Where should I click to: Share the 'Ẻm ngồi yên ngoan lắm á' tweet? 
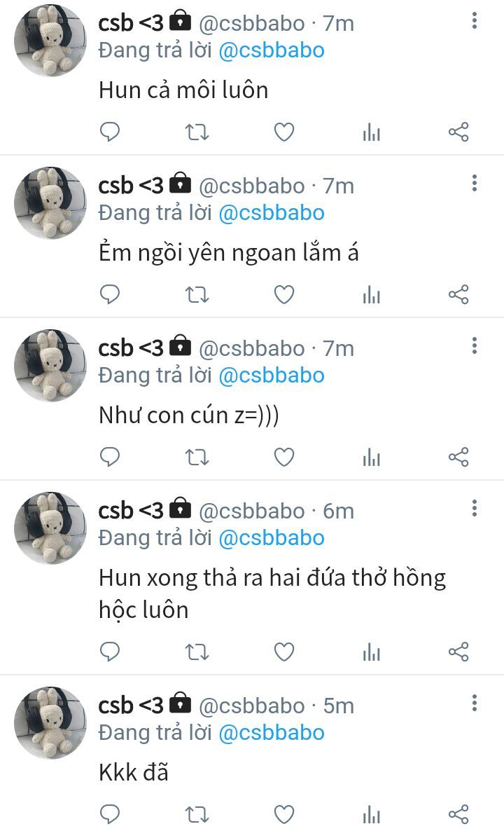[x=458, y=295]
